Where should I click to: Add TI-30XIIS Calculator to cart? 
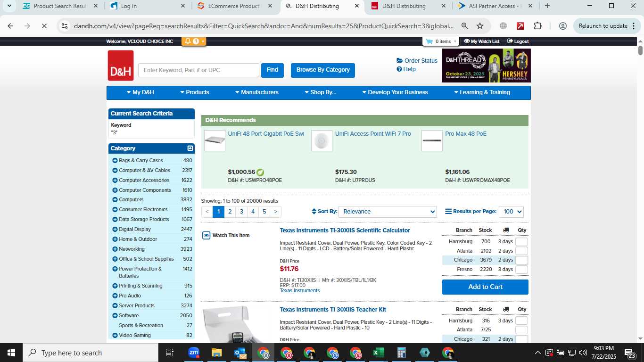[x=485, y=287]
